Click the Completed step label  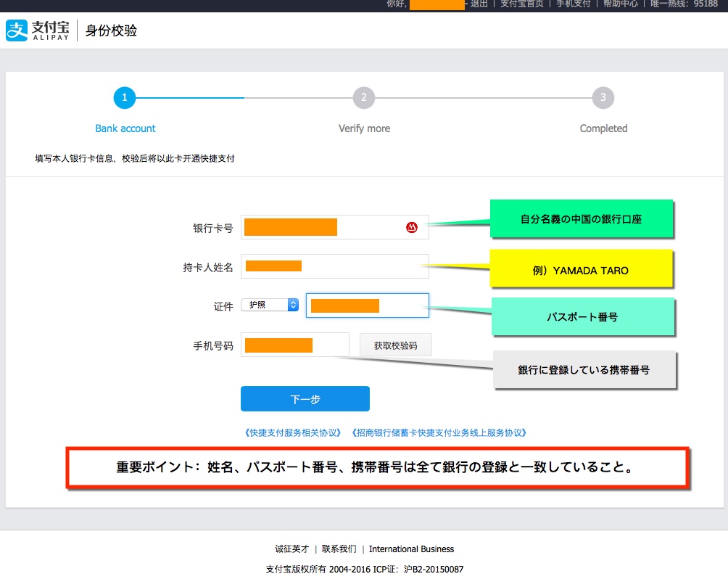[603, 128]
